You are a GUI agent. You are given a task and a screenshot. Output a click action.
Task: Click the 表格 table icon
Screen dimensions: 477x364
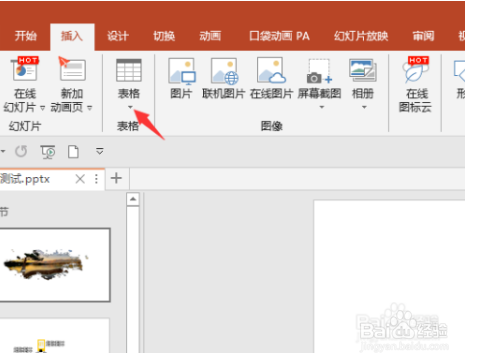click(129, 70)
